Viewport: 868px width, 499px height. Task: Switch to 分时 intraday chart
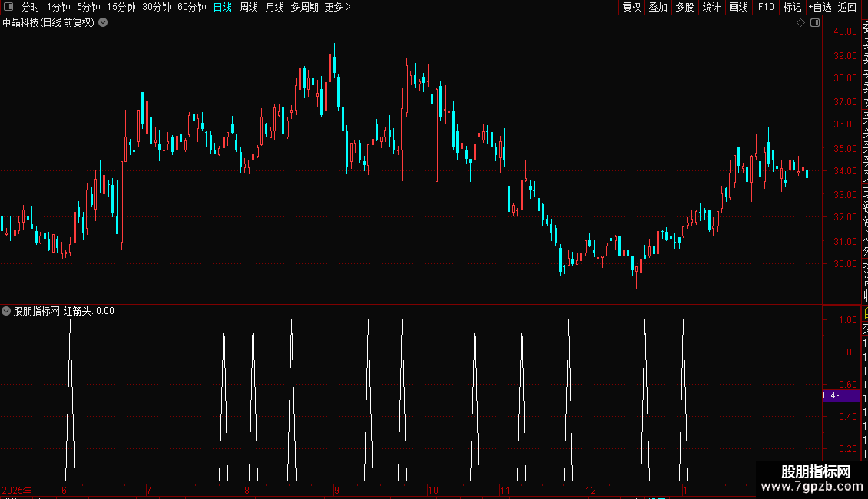[x=31, y=7]
